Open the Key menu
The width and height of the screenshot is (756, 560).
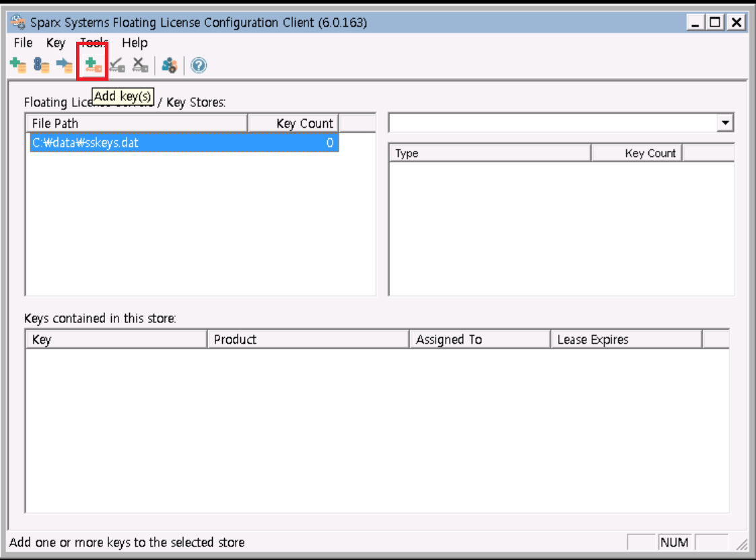55,43
